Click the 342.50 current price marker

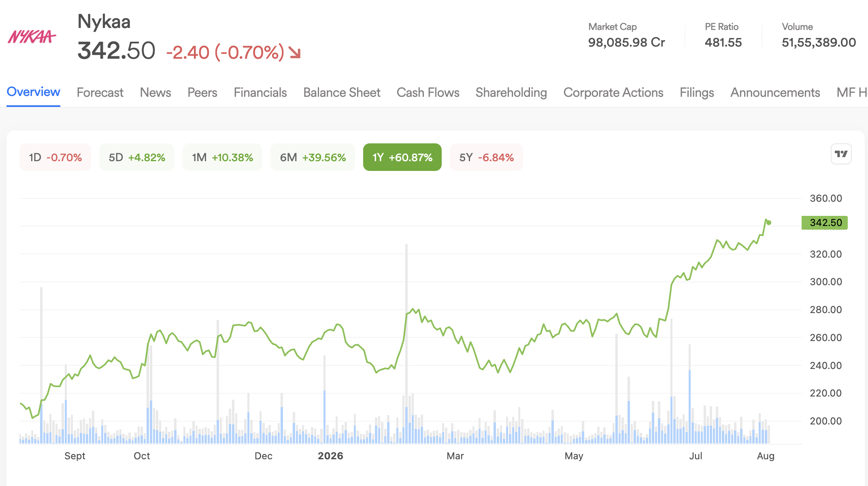pyautogui.click(x=825, y=223)
